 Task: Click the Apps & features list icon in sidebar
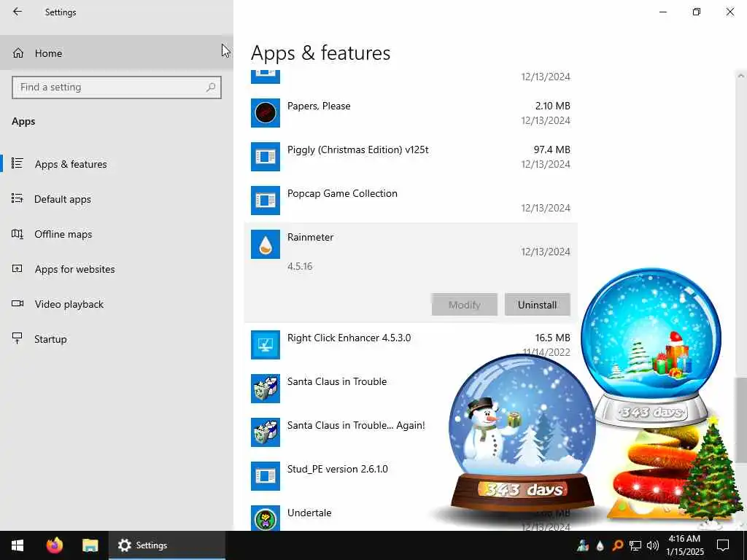[18, 163]
